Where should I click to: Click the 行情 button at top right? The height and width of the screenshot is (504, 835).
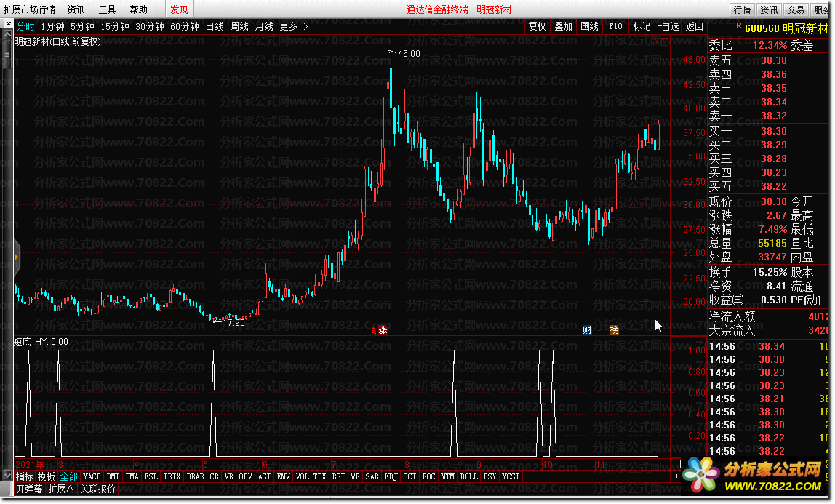[x=742, y=9]
